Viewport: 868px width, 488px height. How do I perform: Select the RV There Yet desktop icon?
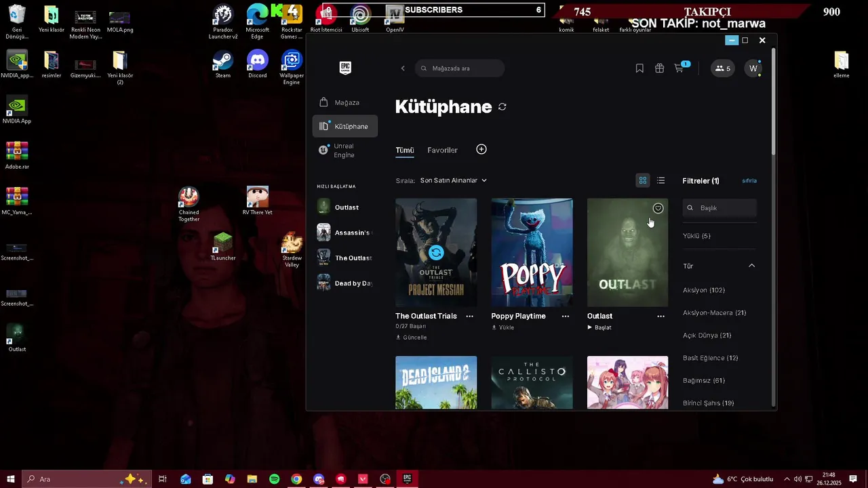click(258, 201)
